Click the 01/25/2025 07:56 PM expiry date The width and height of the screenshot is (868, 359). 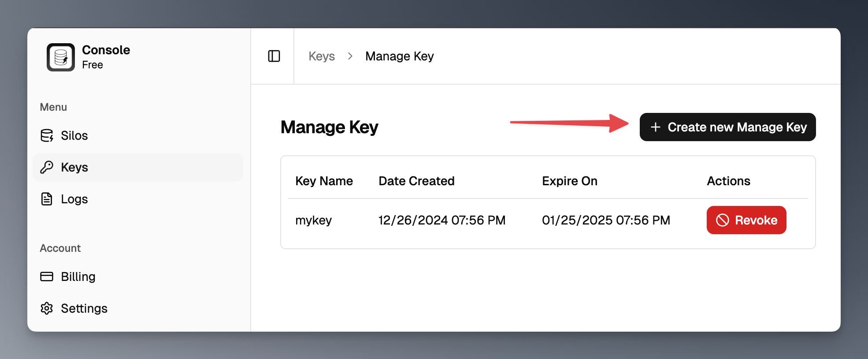606,220
